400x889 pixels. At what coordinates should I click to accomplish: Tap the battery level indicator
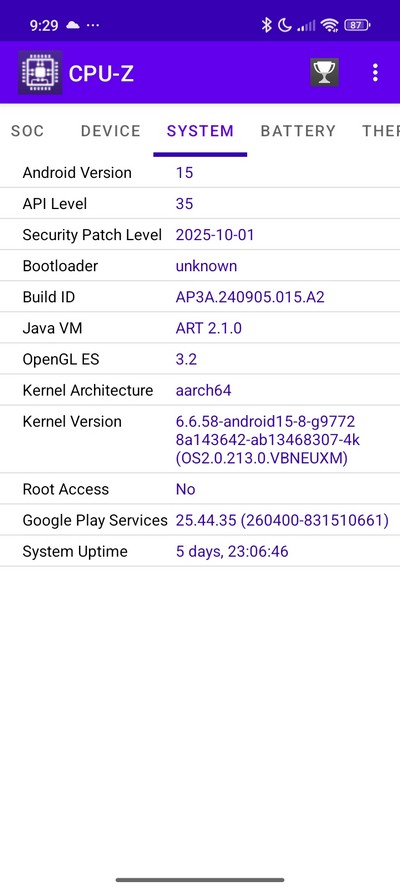click(x=357, y=25)
